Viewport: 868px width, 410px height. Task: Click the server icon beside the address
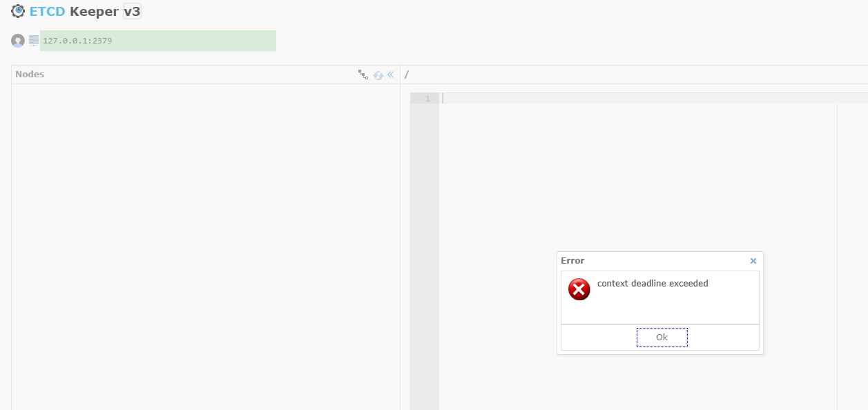pyautogui.click(x=34, y=41)
